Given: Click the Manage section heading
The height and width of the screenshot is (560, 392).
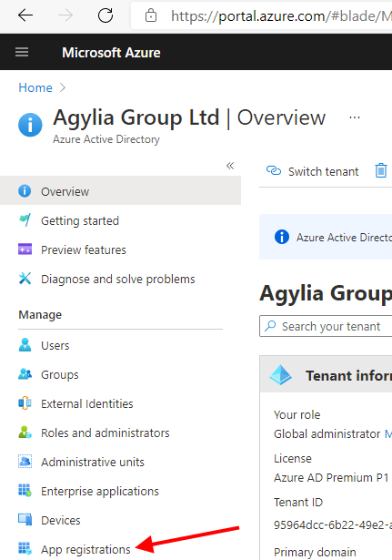Looking at the screenshot, I should coord(40,315).
